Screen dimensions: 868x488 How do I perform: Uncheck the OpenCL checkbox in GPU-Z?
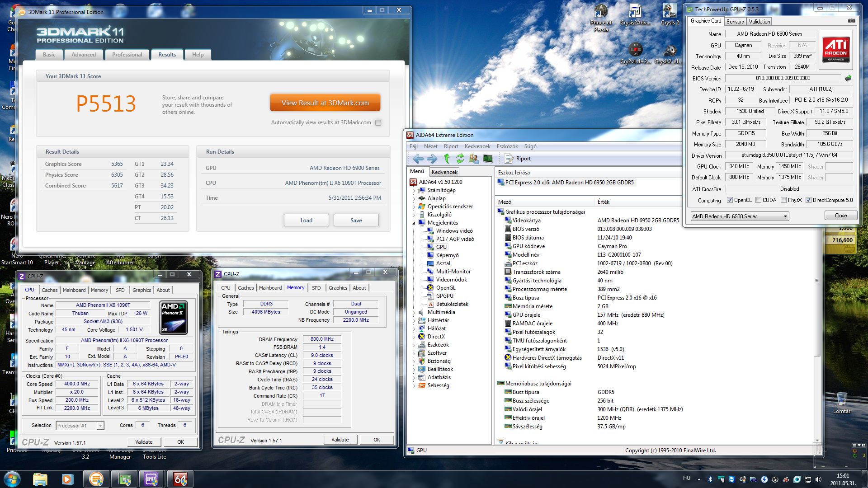pyautogui.click(x=730, y=200)
